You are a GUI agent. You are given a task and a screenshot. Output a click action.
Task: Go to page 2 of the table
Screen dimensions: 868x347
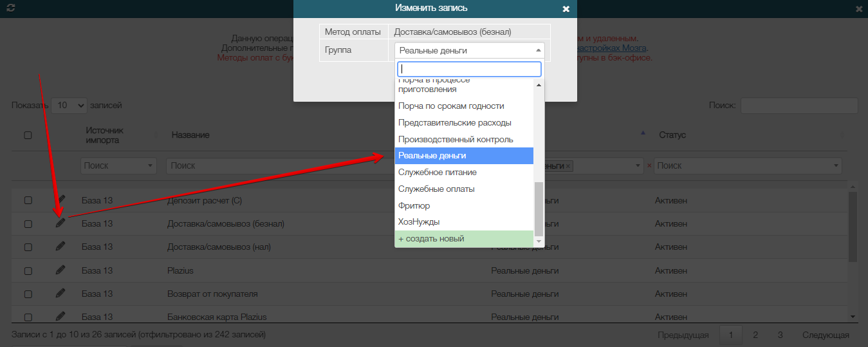pyautogui.click(x=755, y=335)
